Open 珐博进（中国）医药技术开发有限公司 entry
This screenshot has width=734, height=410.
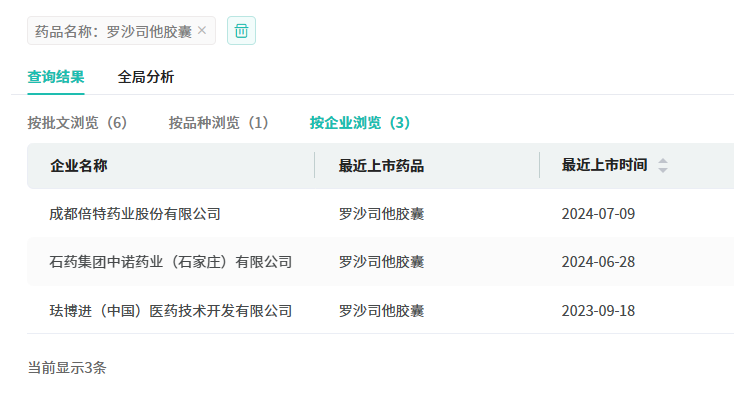coord(171,311)
